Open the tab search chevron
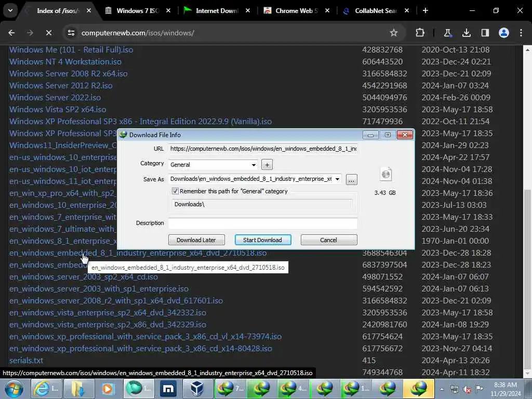The height and width of the screenshot is (399, 532). 10,10
